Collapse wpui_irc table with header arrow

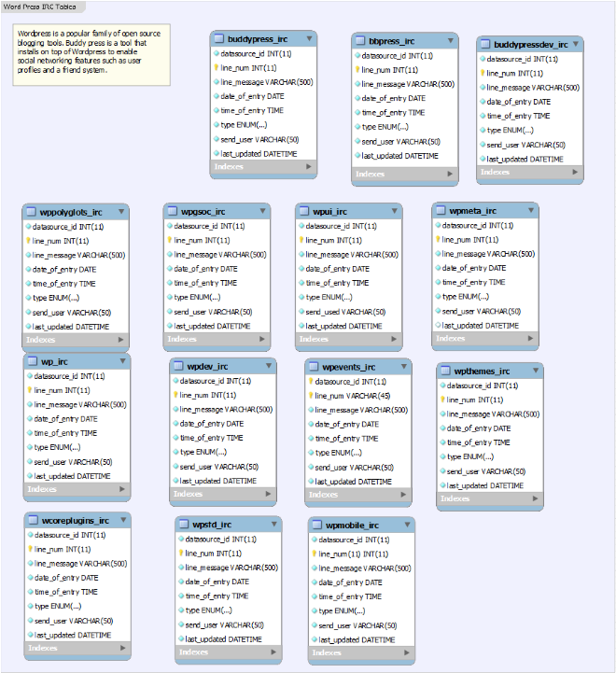(x=395, y=211)
